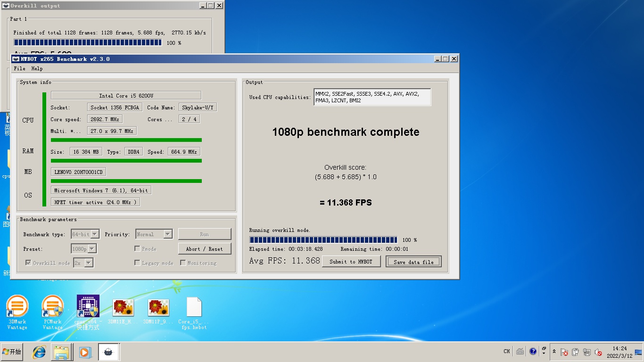Enable the Legacy mode checkbox
This screenshot has width=644, height=362.
tap(137, 263)
